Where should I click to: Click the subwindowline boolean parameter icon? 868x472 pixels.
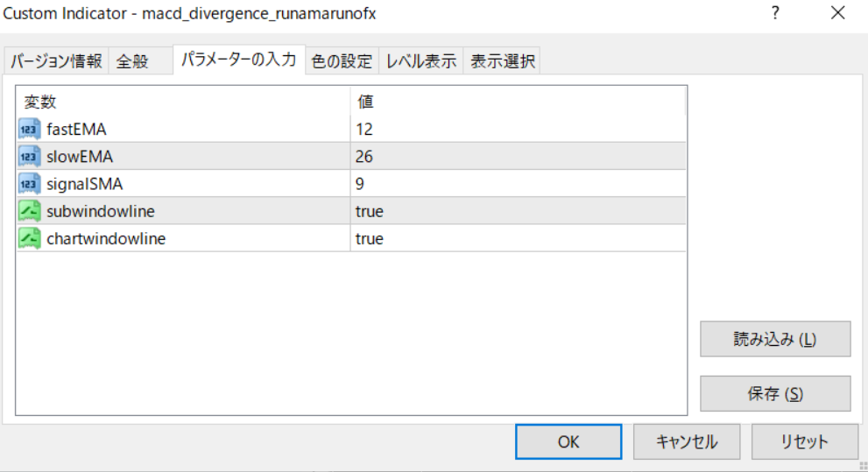[x=30, y=211]
